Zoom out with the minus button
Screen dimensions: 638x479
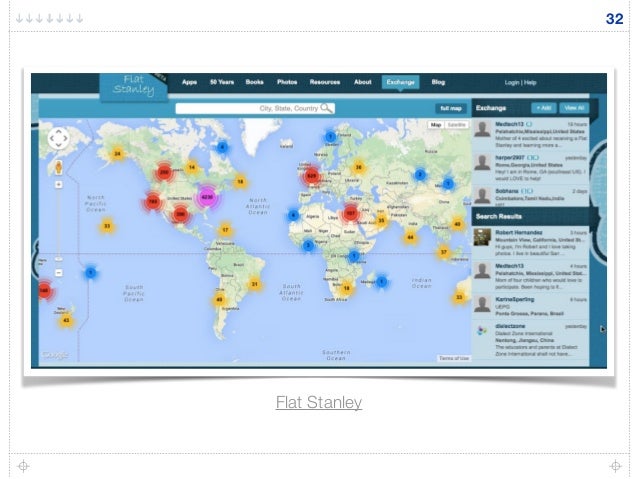[59, 272]
